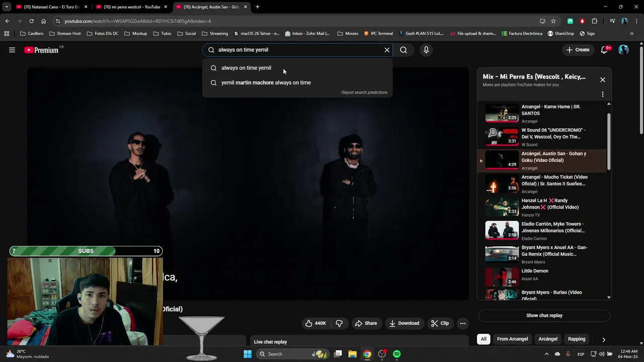Screen dimensions: 644x362
Task: Choose suggestion yemil martin machore always on time
Action: pos(297,82)
